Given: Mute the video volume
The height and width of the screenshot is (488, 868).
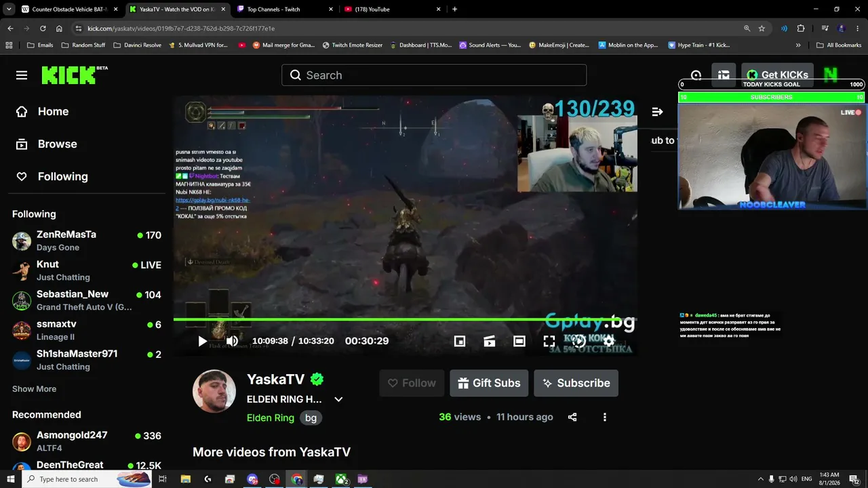Looking at the screenshot, I should 232,341.
